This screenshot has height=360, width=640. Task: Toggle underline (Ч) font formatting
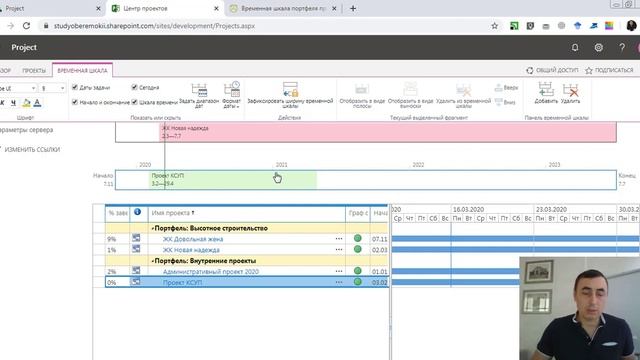pos(13,103)
